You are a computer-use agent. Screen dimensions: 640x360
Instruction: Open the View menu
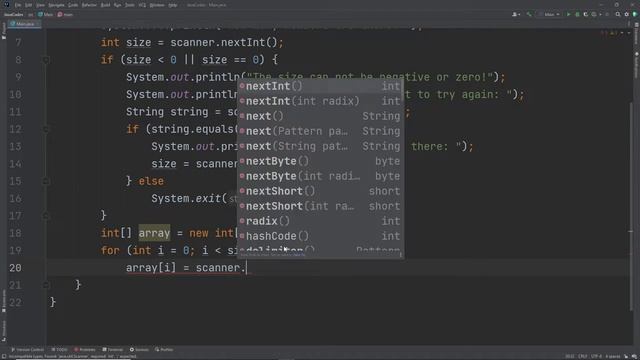[x=40, y=5]
